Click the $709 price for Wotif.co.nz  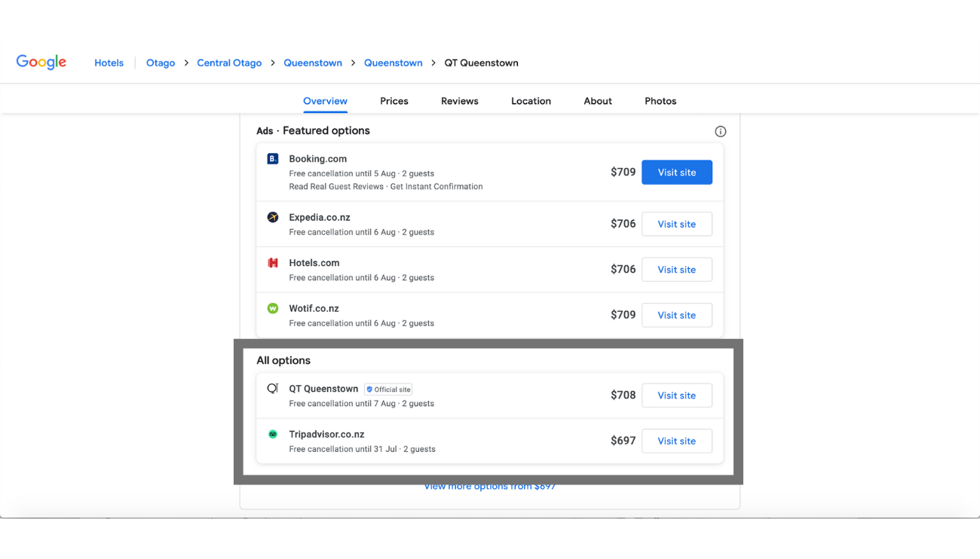tap(623, 315)
